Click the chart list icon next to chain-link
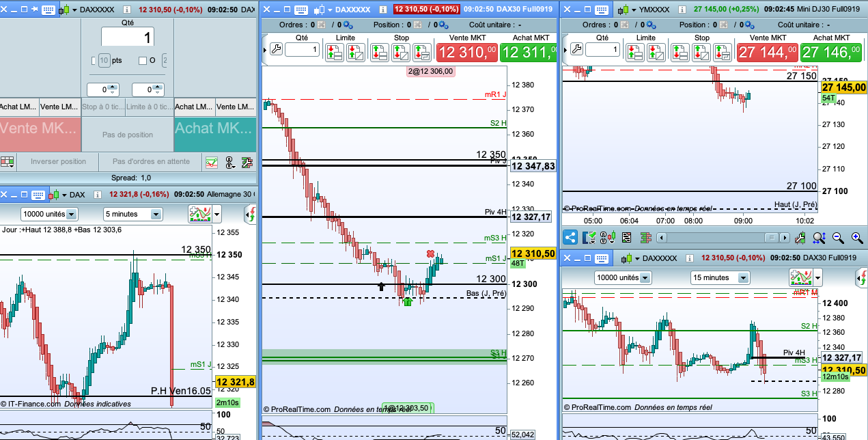The image size is (868, 440). tap(626, 237)
